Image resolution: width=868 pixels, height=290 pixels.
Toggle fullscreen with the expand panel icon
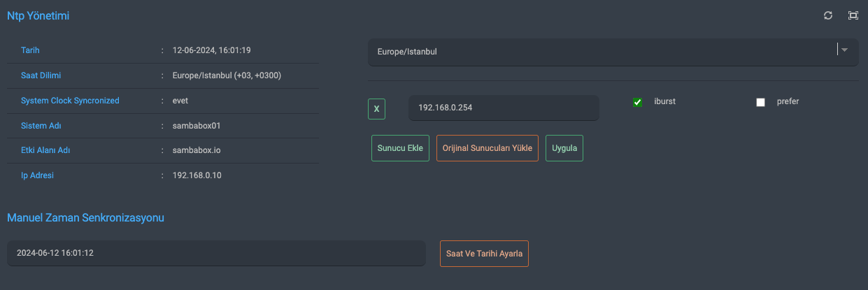853,15
